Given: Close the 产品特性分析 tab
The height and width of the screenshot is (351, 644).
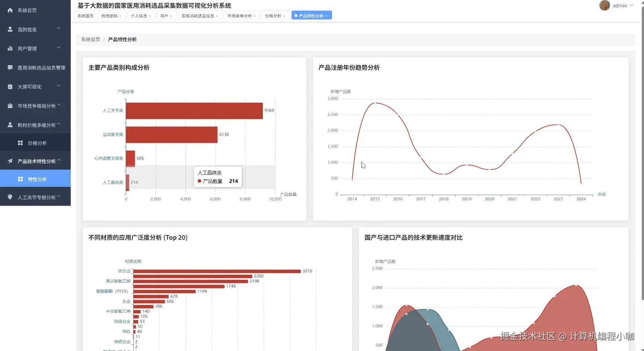Looking at the screenshot, I should point(326,16).
